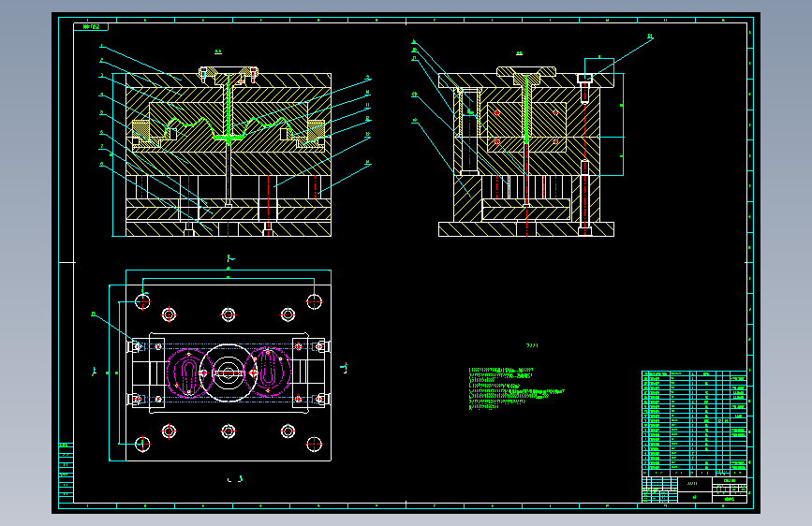Select the locating ring atop the side section view

[x=526, y=71]
